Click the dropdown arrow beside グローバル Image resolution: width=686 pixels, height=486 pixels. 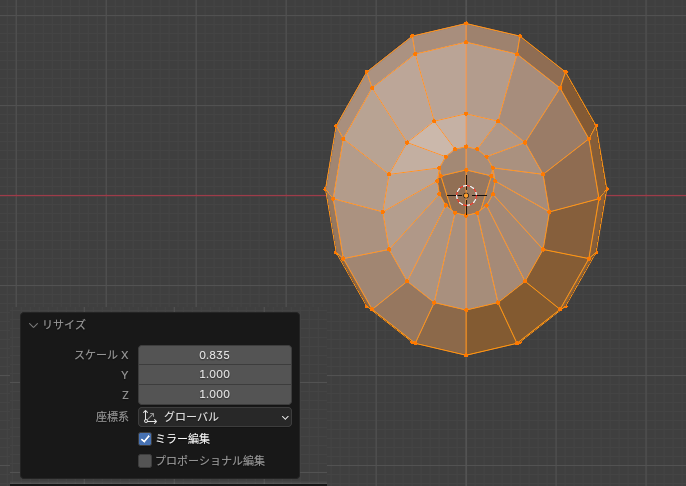tap(284, 417)
